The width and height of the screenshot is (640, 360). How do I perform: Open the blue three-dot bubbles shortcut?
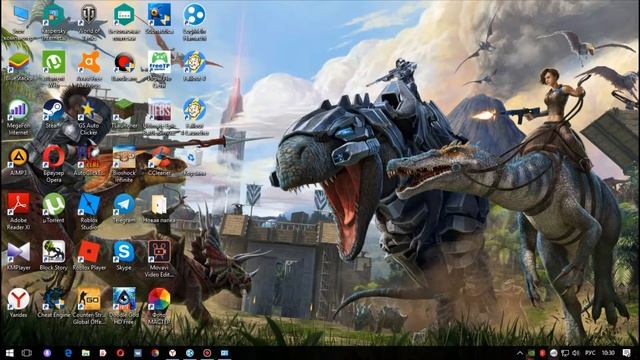tap(194, 16)
